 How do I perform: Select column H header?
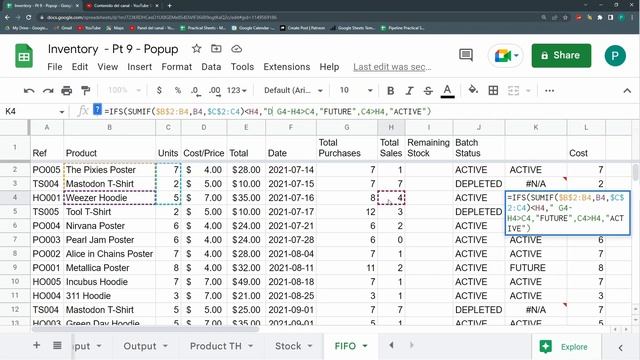[391, 127]
